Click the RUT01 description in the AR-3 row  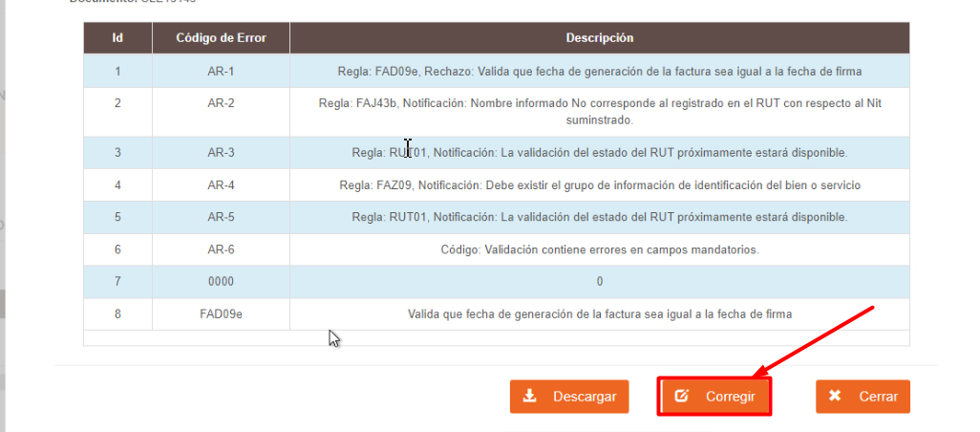[600, 153]
